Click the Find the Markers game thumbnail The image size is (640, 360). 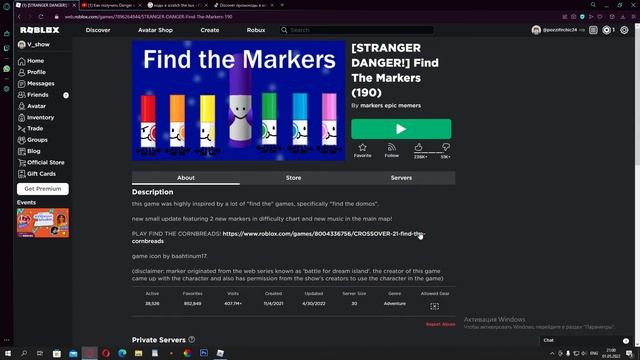[x=239, y=100]
